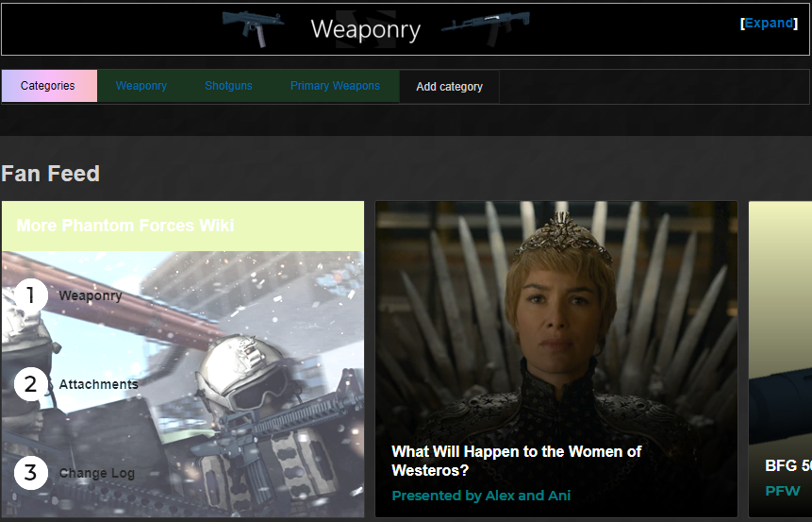Open the Women of Westeros article title
This screenshot has width=812, height=522.
pyautogui.click(x=516, y=461)
